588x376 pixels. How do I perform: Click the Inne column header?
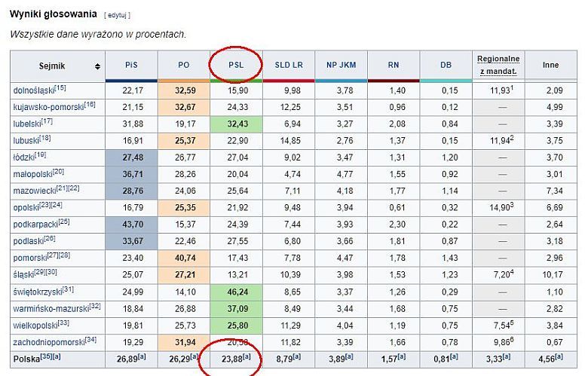point(550,65)
